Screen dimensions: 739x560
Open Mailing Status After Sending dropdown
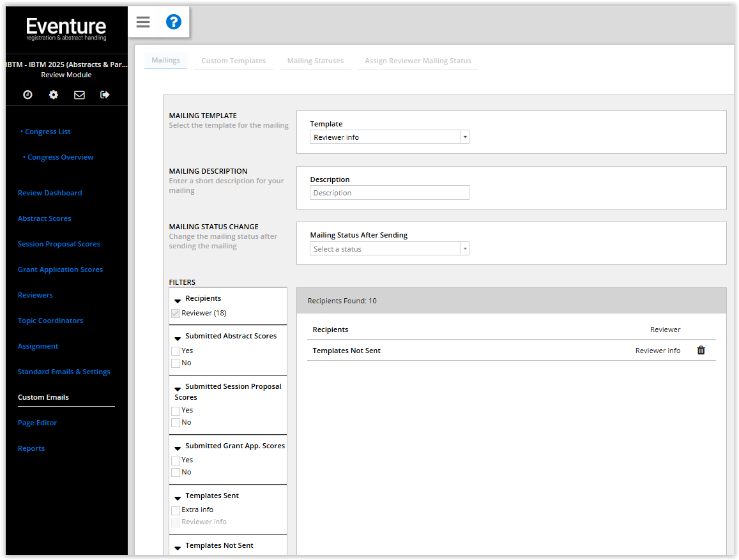(x=389, y=249)
